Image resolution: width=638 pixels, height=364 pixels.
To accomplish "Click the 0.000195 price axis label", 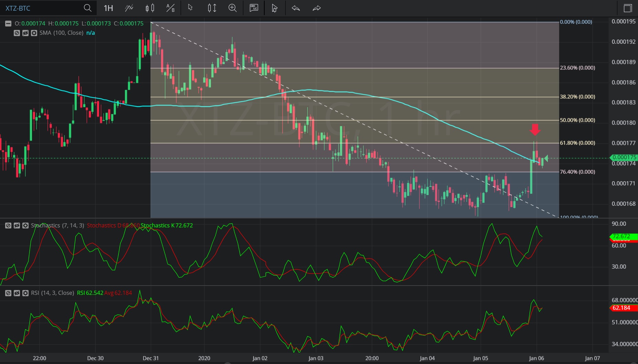I will tap(624, 21).
